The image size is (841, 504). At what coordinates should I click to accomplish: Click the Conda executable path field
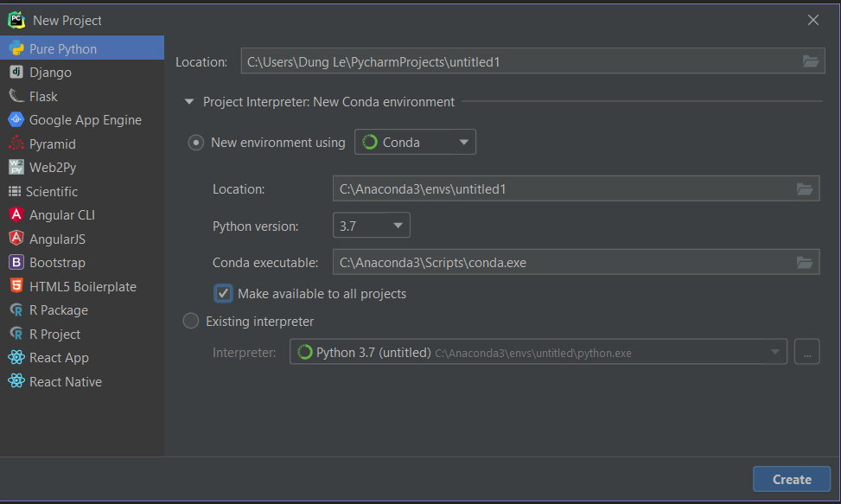pos(562,263)
